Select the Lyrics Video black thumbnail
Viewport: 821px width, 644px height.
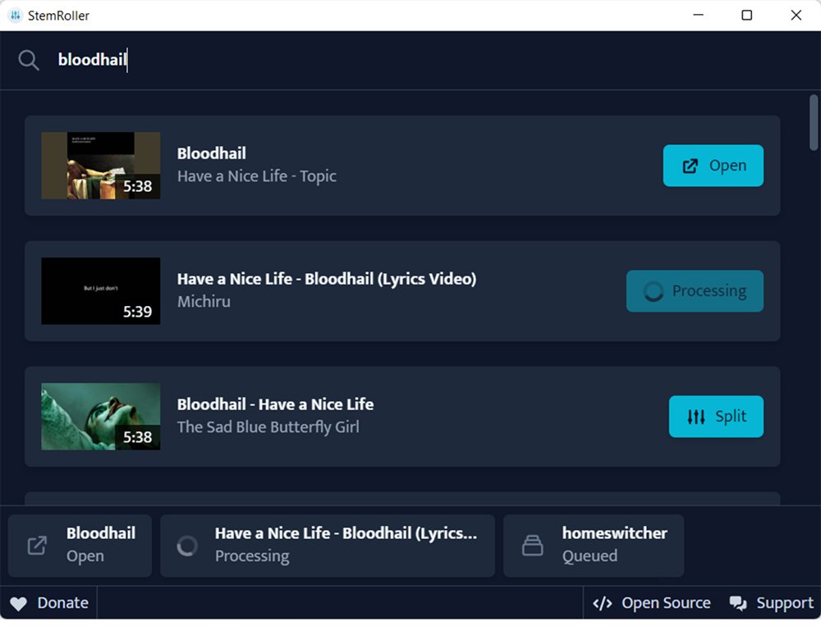click(100, 291)
